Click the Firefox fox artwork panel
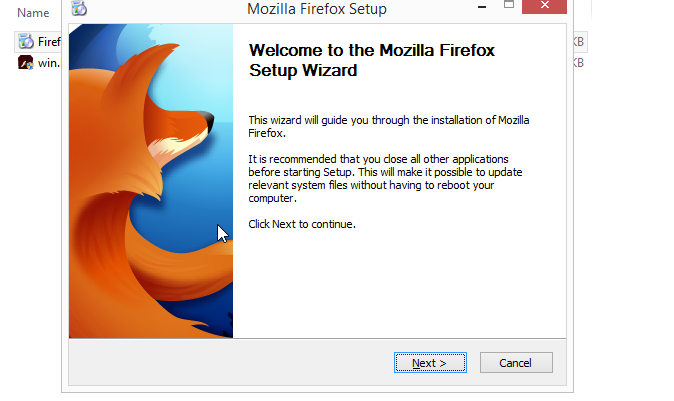 151,181
